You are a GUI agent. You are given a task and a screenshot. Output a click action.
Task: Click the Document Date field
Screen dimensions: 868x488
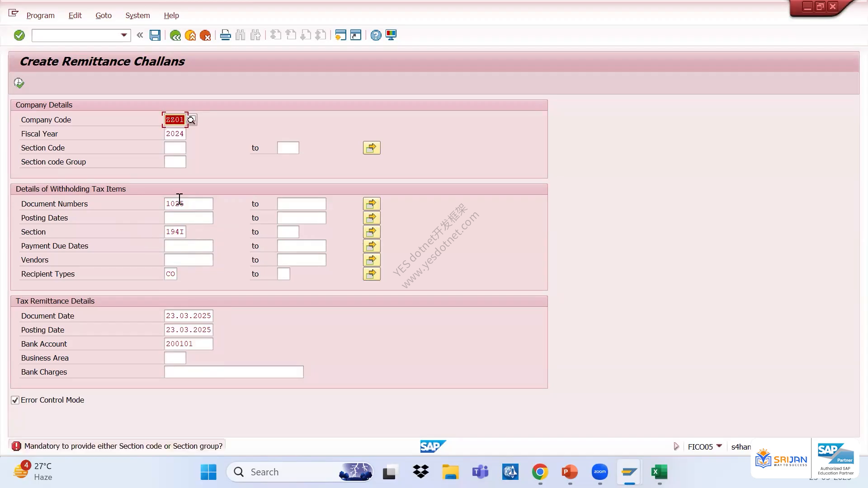point(189,316)
